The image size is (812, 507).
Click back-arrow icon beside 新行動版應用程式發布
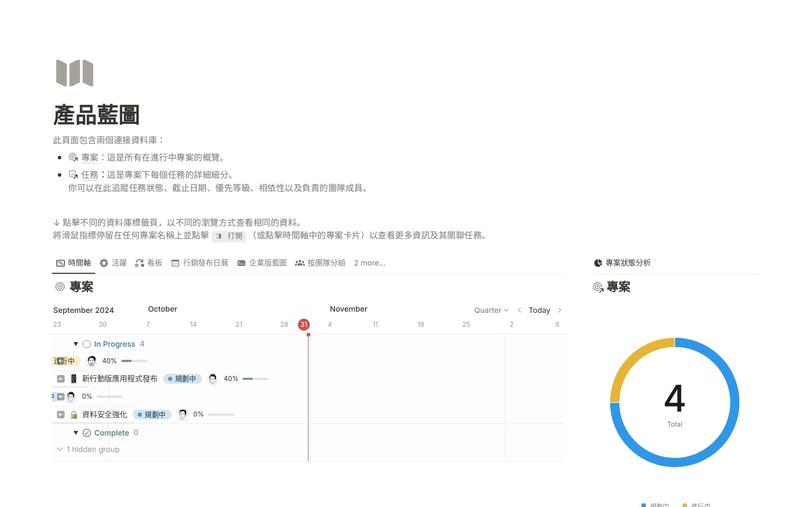61,379
